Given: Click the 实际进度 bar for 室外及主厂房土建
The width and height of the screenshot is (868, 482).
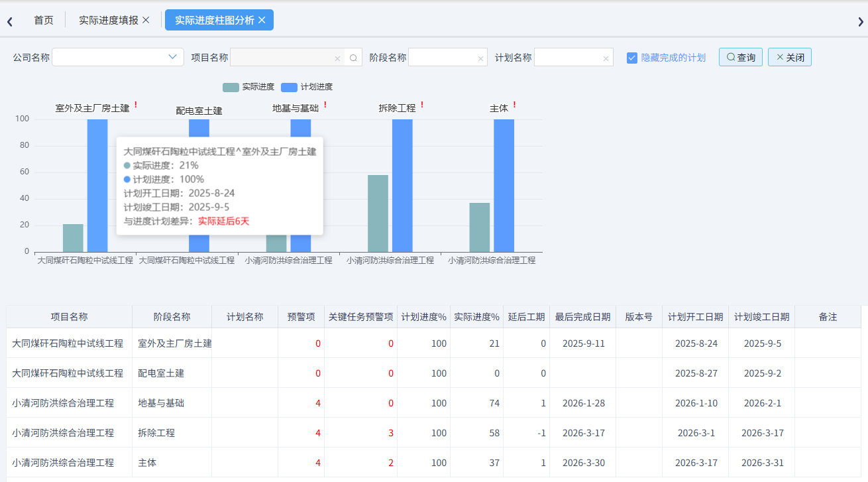Looking at the screenshot, I should 73,238.
